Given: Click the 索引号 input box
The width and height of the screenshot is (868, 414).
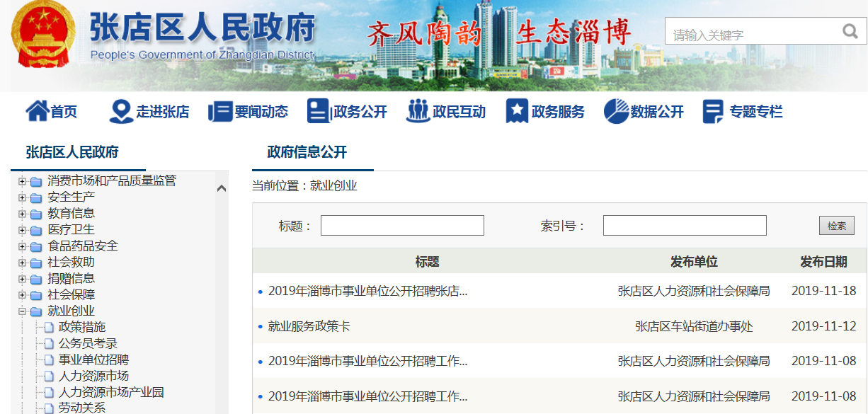Looking at the screenshot, I should [684, 226].
